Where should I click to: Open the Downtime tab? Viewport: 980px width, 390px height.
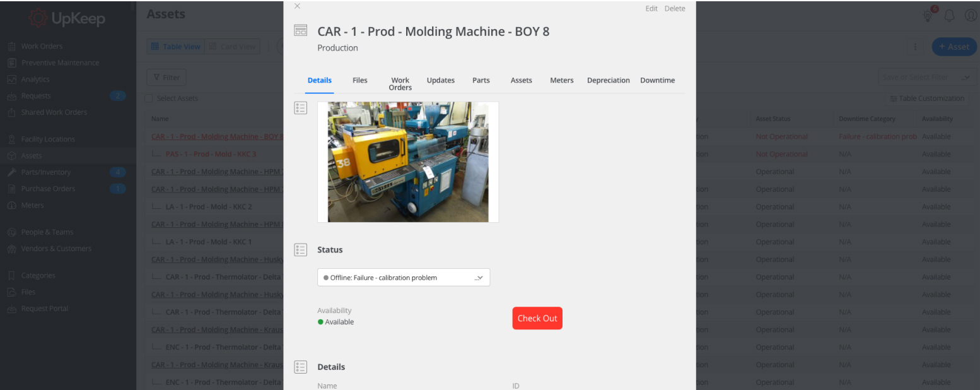pyautogui.click(x=658, y=80)
